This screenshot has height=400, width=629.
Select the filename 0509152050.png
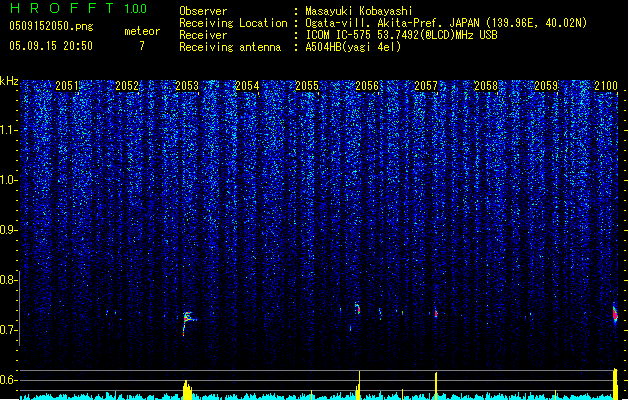(51, 26)
